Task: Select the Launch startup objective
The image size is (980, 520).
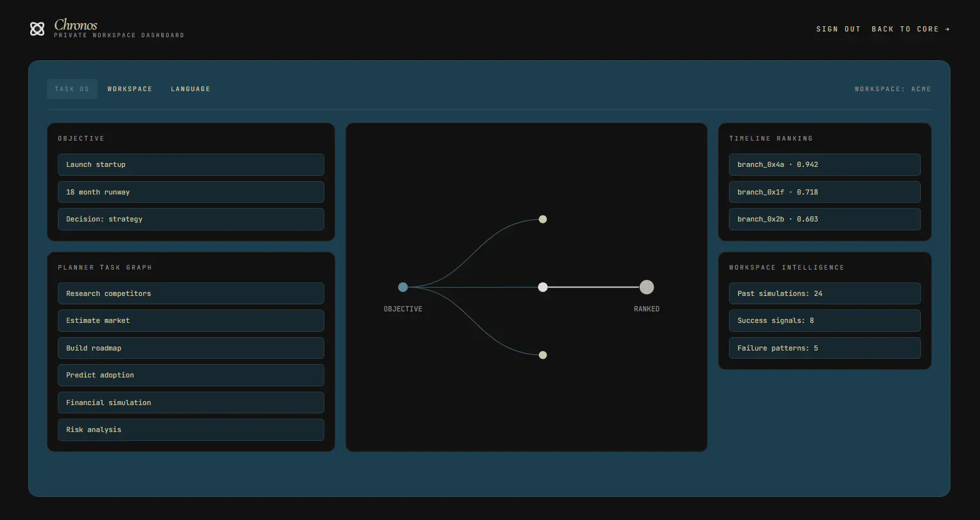Action: click(x=191, y=164)
